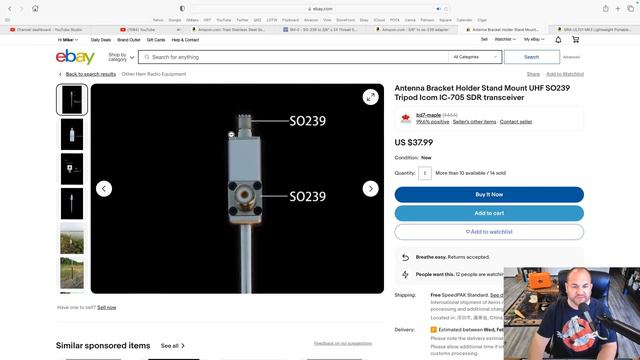Open Safari home page icon
The height and width of the screenshot is (360, 640).
(x=35, y=9)
